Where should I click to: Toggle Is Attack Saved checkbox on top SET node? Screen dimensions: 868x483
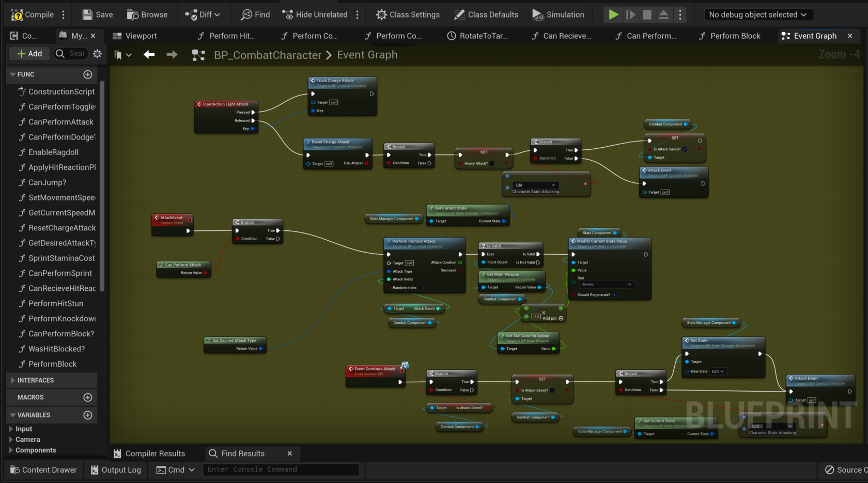(685, 149)
